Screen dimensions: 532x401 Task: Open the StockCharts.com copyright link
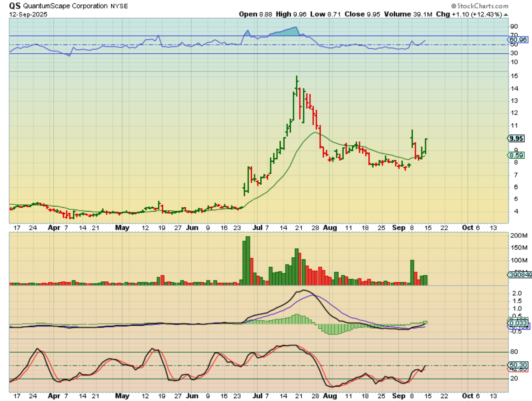pyautogui.click(x=480, y=6)
